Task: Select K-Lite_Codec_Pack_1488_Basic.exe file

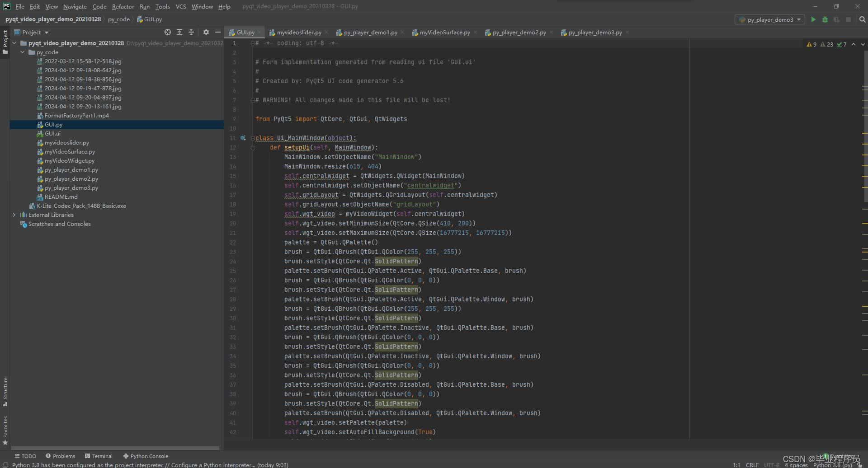Action: pyautogui.click(x=81, y=206)
